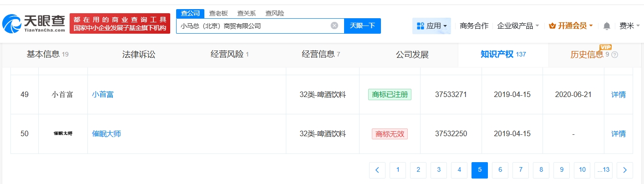Open the 经营信息 tab

coord(321,55)
